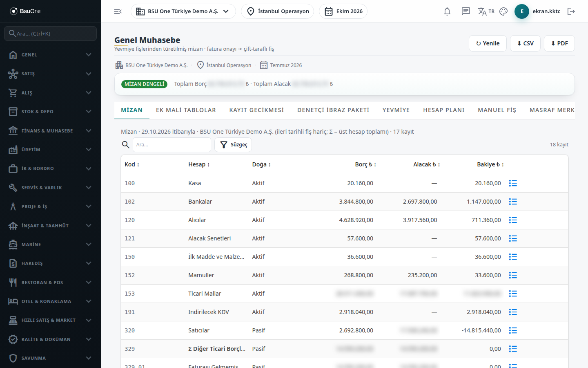Image resolution: width=588 pixels, height=368 pixels.
Task: Open ledger detail for Mamuller row
Action: point(513,275)
